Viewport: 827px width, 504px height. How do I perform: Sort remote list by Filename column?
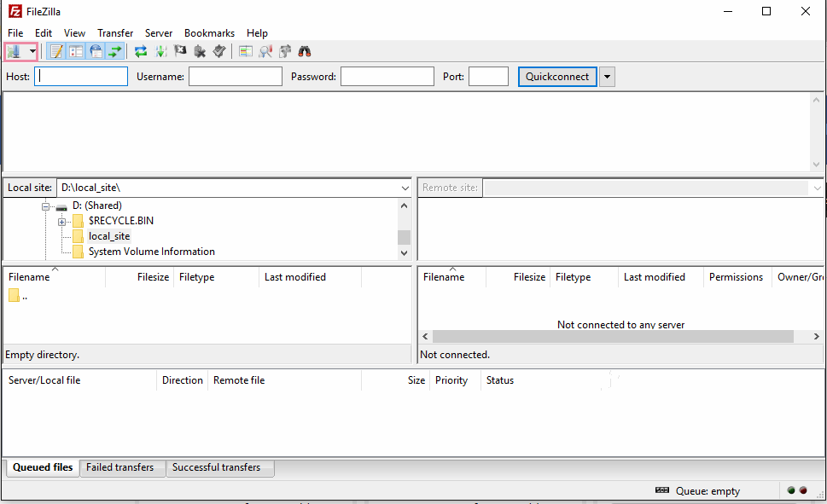point(452,277)
